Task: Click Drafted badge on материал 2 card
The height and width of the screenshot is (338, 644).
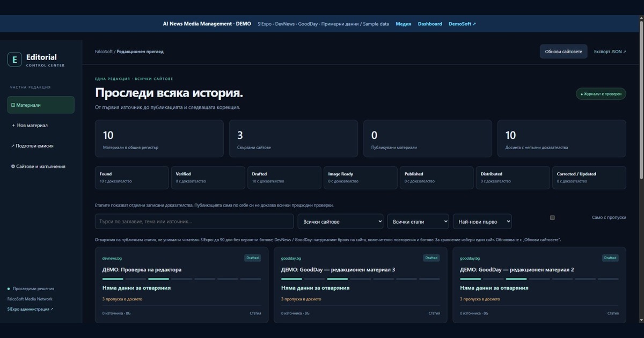Action: tap(610, 258)
